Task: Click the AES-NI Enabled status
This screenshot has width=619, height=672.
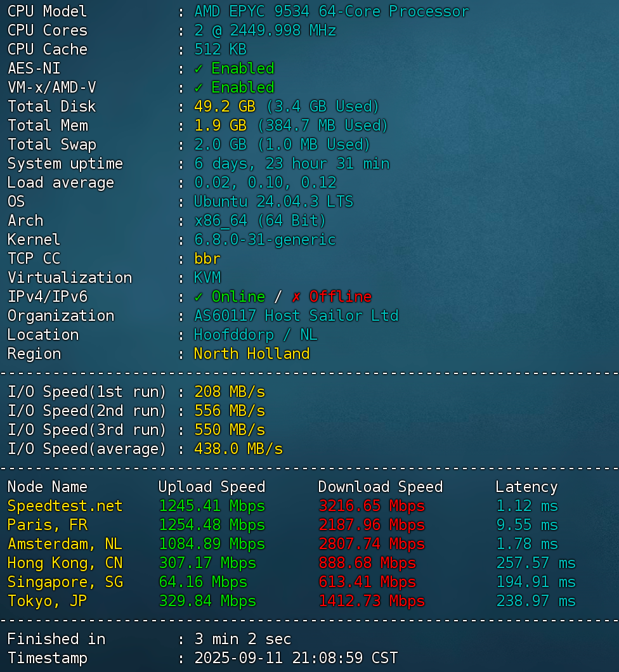Action: tap(234, 68)
